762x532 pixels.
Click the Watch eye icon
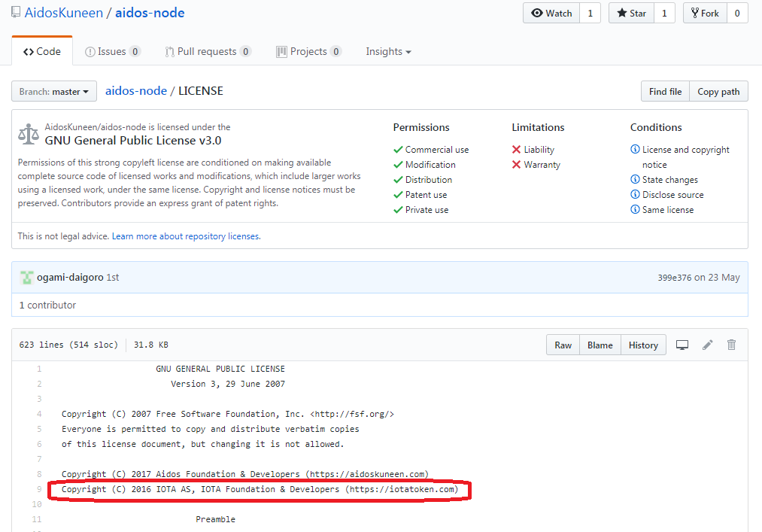[536, 13]
